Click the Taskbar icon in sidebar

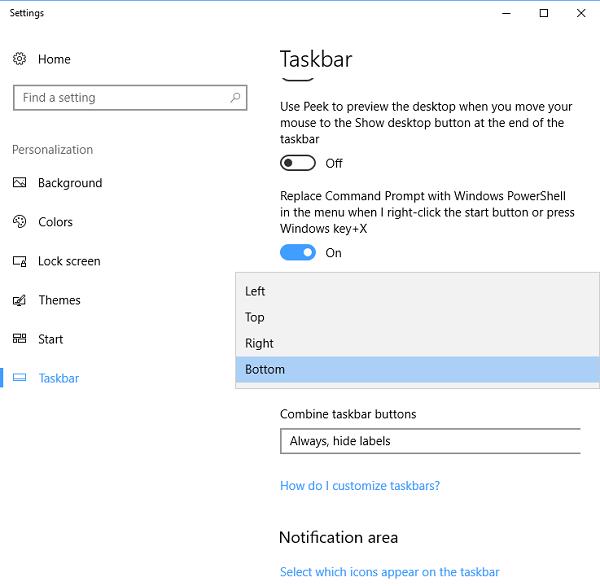[x=19, y=378]
